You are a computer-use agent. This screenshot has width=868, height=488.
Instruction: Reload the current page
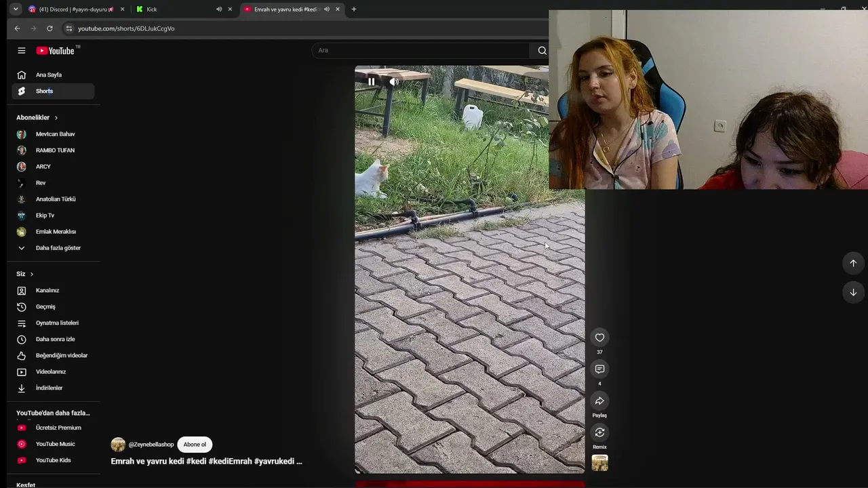point(50,28)
